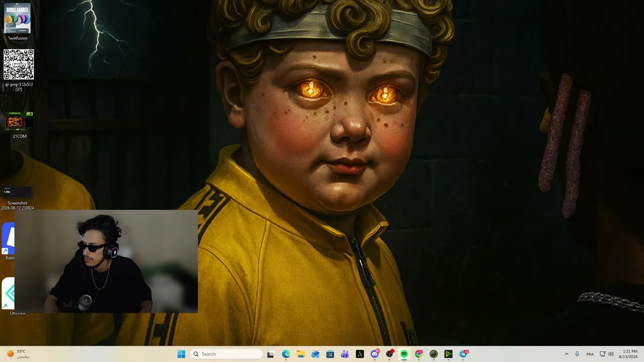644x362 pixels.
Task: Open the round dark-green taskbar app
Action: tap(434, 354)
